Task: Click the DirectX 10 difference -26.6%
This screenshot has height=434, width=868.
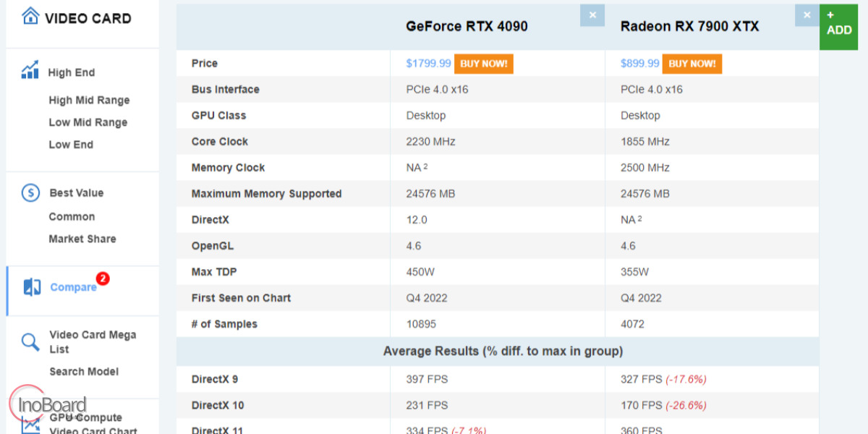Action: coord(686,405)
